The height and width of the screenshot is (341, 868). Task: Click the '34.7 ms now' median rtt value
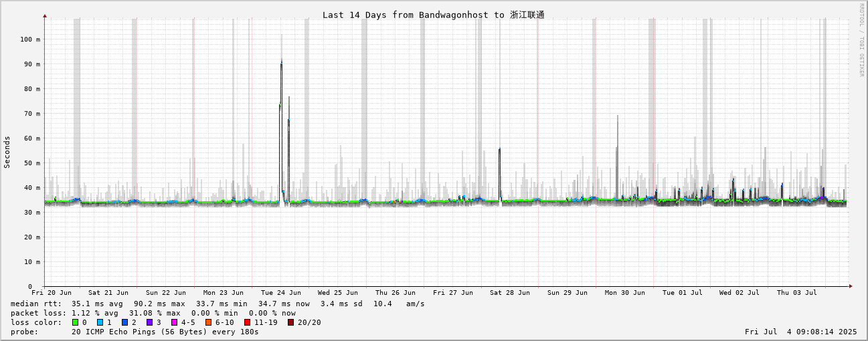tap(284, 304)
